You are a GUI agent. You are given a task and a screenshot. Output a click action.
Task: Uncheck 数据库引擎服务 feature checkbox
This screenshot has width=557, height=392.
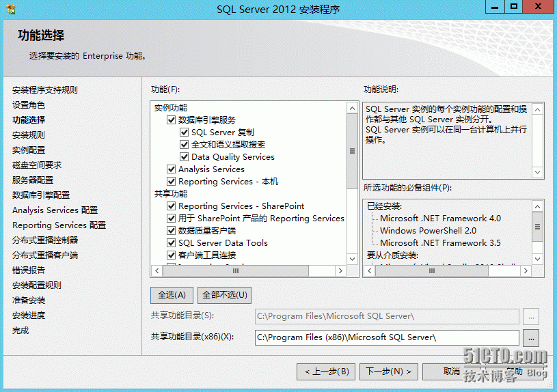point(172,120)
